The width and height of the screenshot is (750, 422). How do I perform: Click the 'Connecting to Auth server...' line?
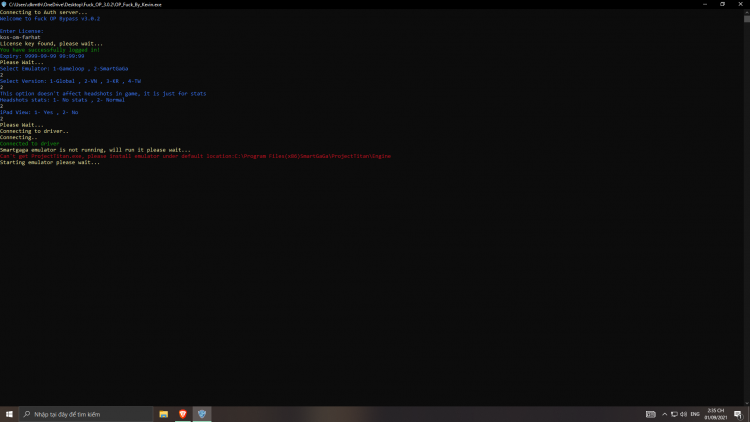pyautogui.click(x=44, y=12)
